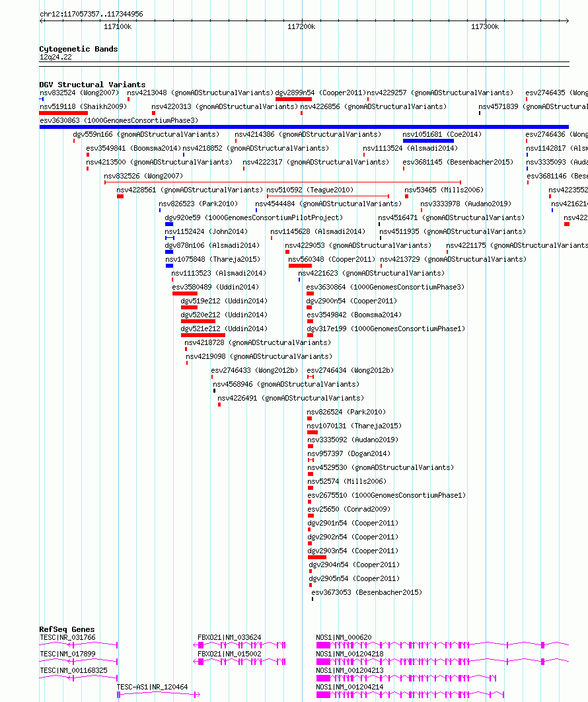
Task: Open variant esv25650 (Conrad2009)
Action: pyautogui.click(x=349, y=509)
